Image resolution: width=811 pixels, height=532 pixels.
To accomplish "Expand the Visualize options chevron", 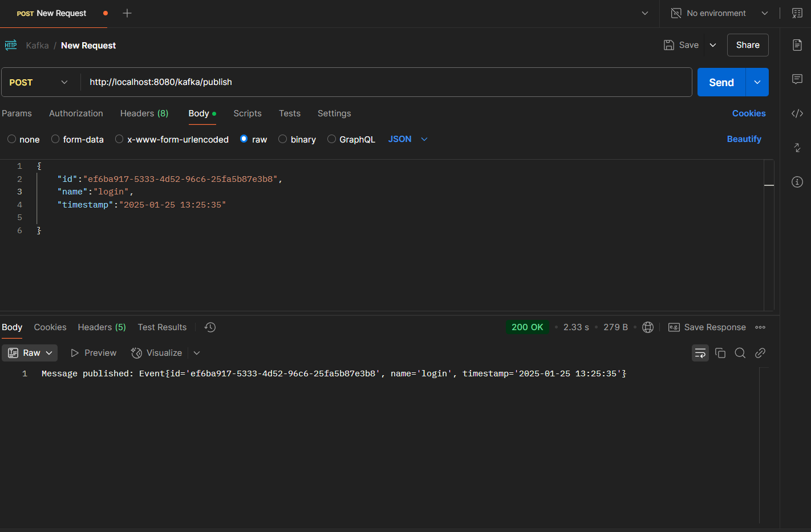I will pyautogui.click(x=197, y=353).
